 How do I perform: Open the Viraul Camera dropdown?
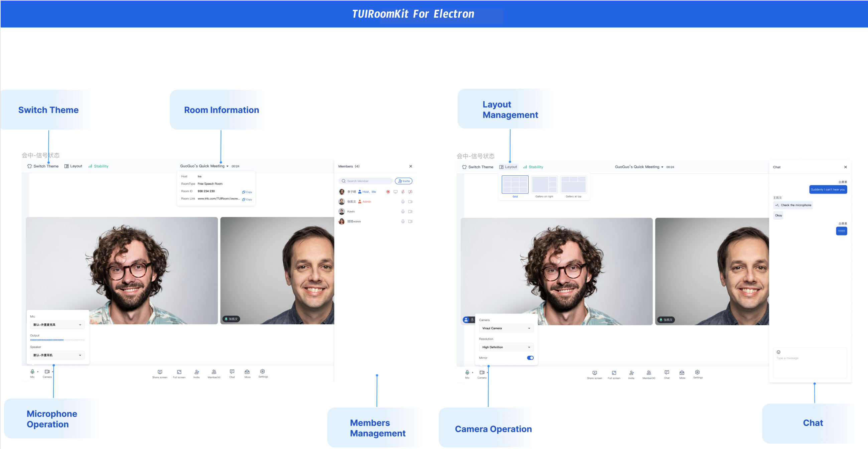tap(506, 328)
